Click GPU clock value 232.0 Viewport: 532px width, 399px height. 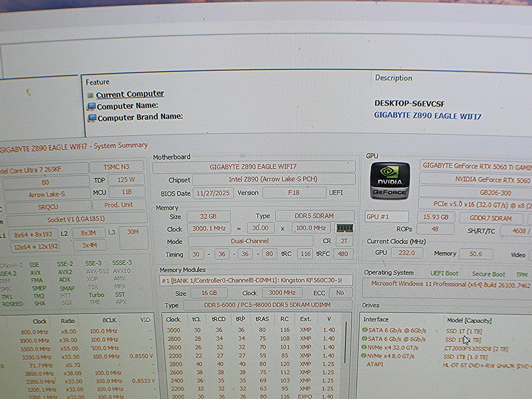[x=407, y=253]
